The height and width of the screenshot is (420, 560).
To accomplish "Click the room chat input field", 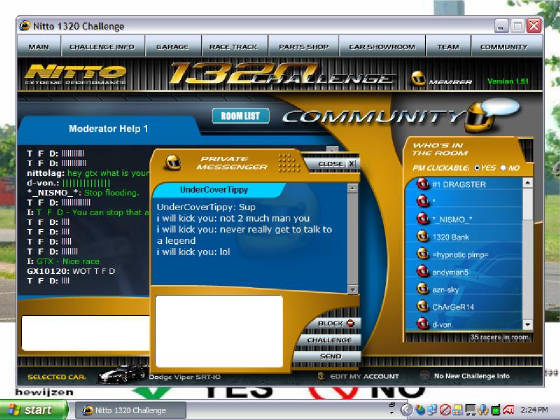I will (86, 333).
